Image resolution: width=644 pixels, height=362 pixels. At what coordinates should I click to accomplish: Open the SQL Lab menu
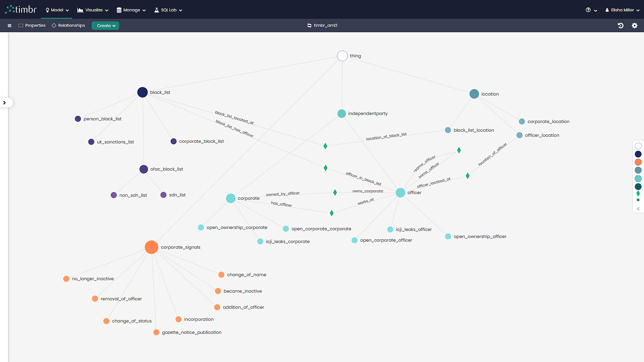168,10
